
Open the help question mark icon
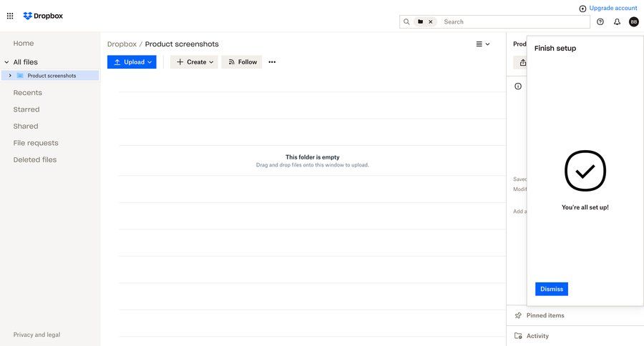pos(600,21)
